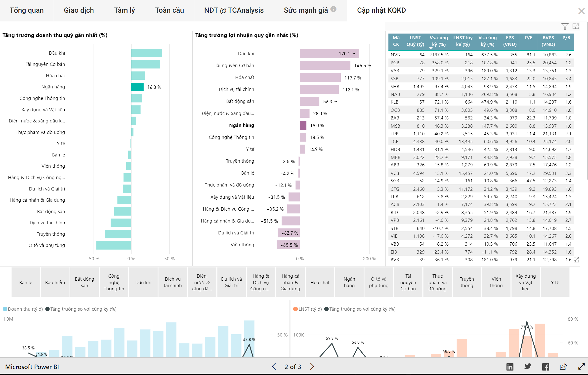This screenshot has width=588, height=375.
Task: Go to previous report page arrow
Action: [x=274, y=367]
